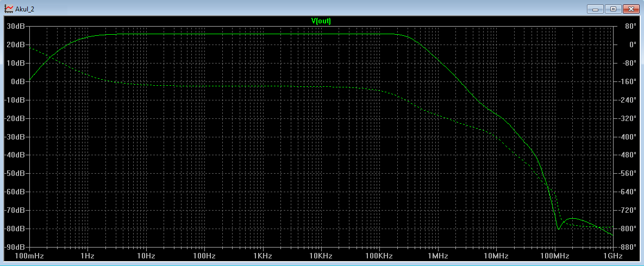
Task: Click the -800° phase axis label
Action: click(x=627, y=229)
